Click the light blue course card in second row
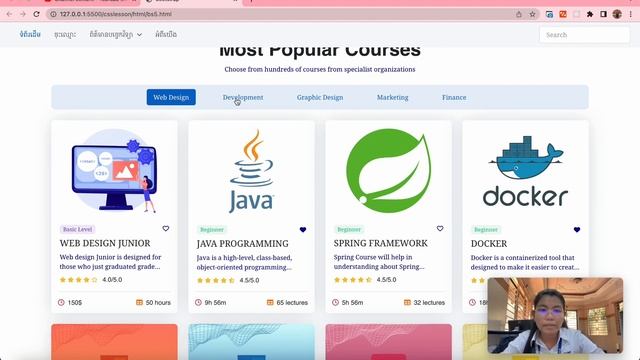This screenshot has width=640, height=360. (251, 342)
